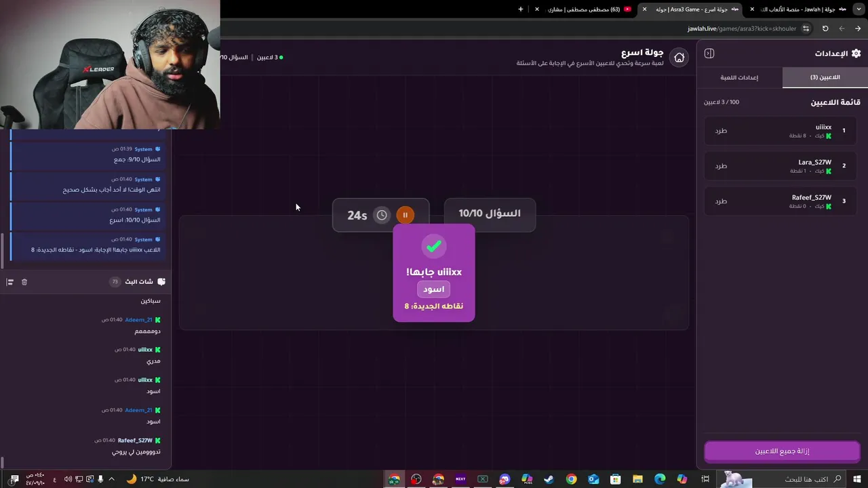This screenshot has width=868, height=488.
Task: Click إزالة جميع اللاعبين remove all players button
Action: [782, 451]
